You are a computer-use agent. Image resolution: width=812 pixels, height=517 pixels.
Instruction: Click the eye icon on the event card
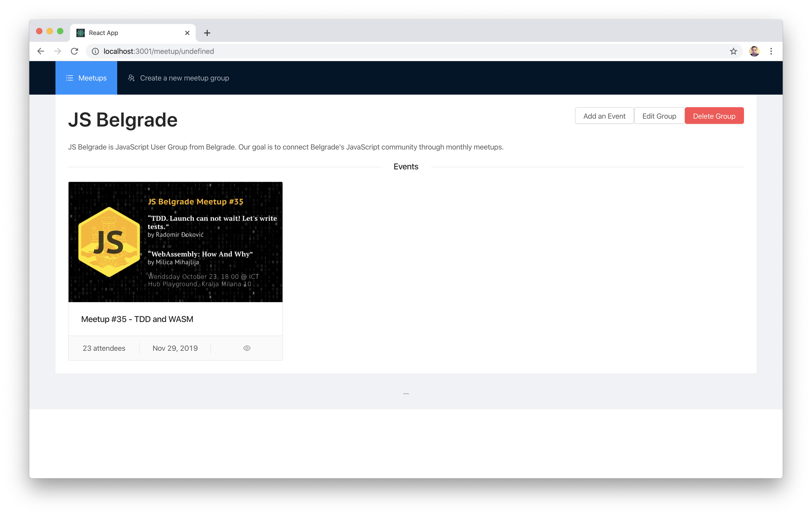click(x=247, y=348)
